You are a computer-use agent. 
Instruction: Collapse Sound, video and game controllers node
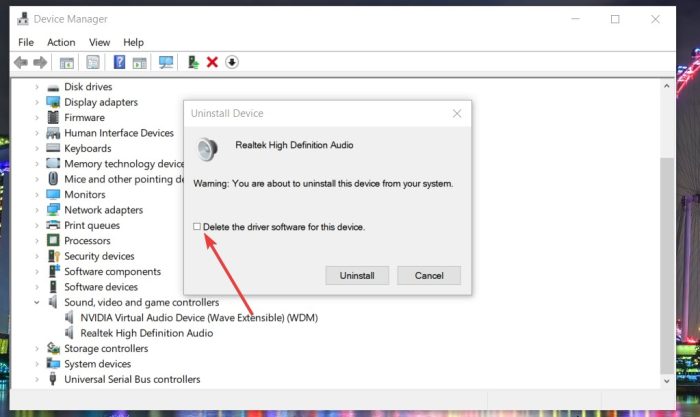pyautogui.click(x=37, y=302)
